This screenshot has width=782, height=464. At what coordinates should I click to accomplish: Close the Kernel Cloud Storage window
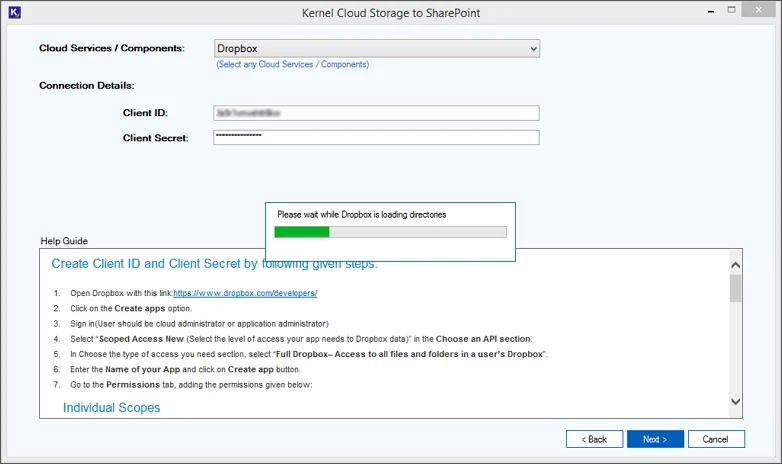pos(759,10)
